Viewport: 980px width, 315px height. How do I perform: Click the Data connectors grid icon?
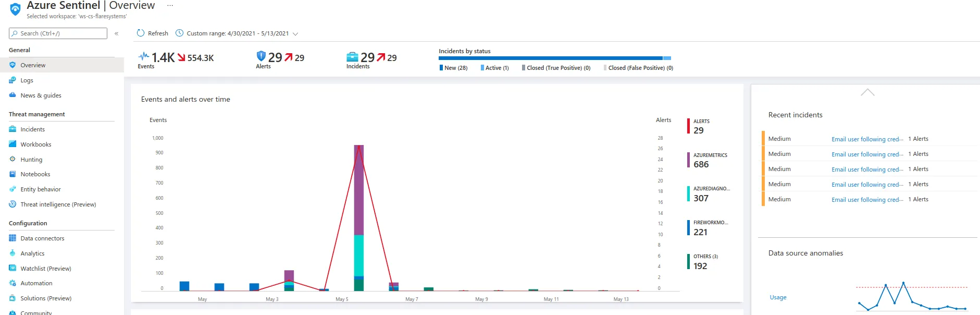[x=13, y=238]
